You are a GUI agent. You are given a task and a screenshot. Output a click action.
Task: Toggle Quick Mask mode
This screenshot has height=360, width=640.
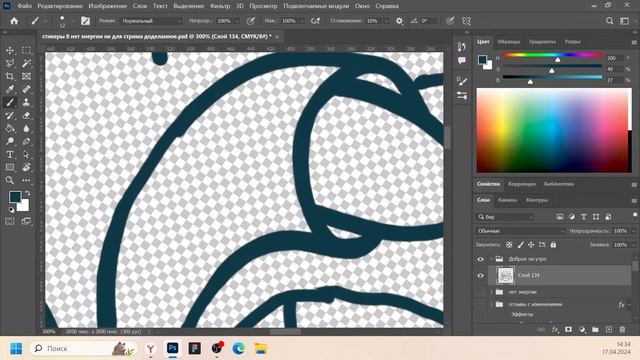coord(10,221)
